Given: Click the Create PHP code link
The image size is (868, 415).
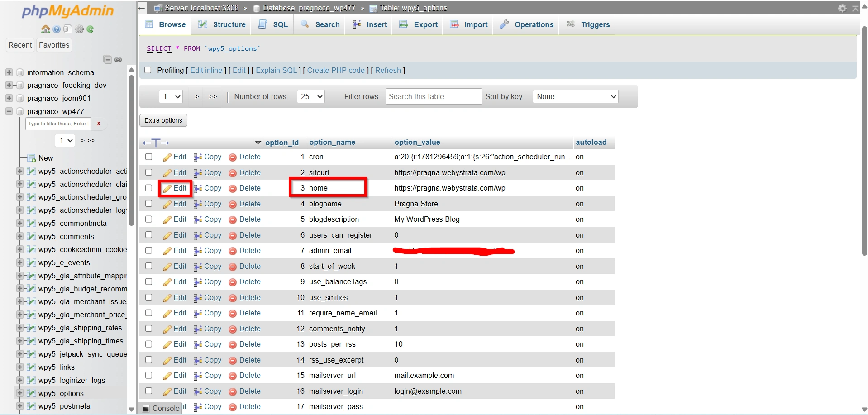Looking at the screenshot, I should coord(336,70).
